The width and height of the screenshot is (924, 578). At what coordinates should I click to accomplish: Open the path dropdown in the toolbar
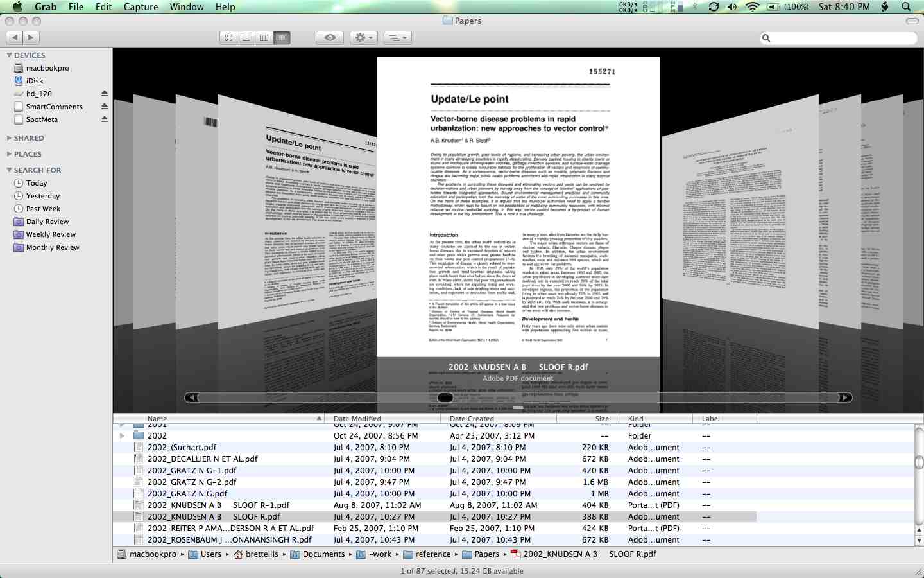click(397, 38)
